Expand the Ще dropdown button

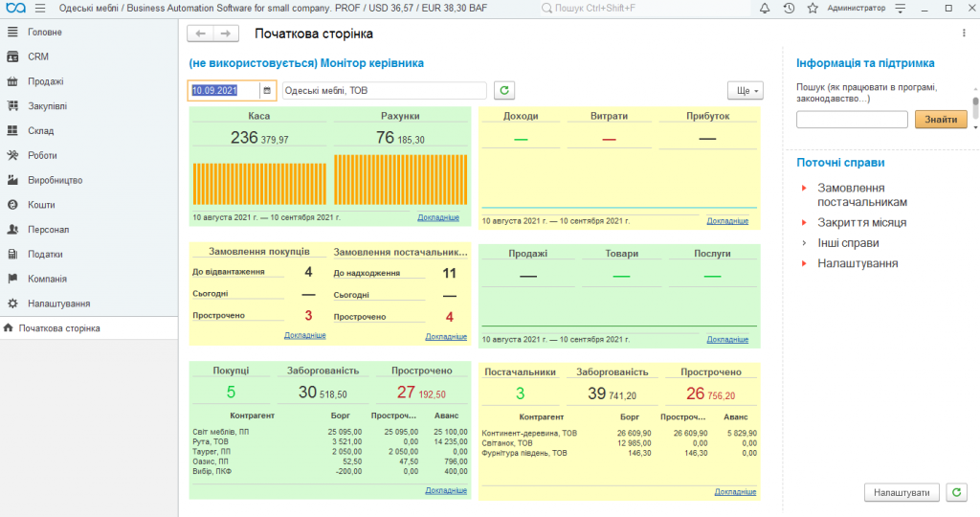coord(745,91)
